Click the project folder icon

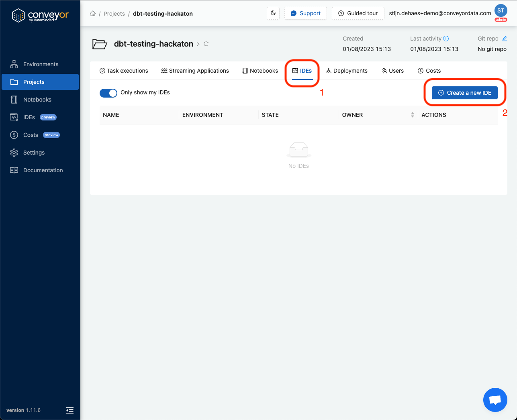[100, 44]
